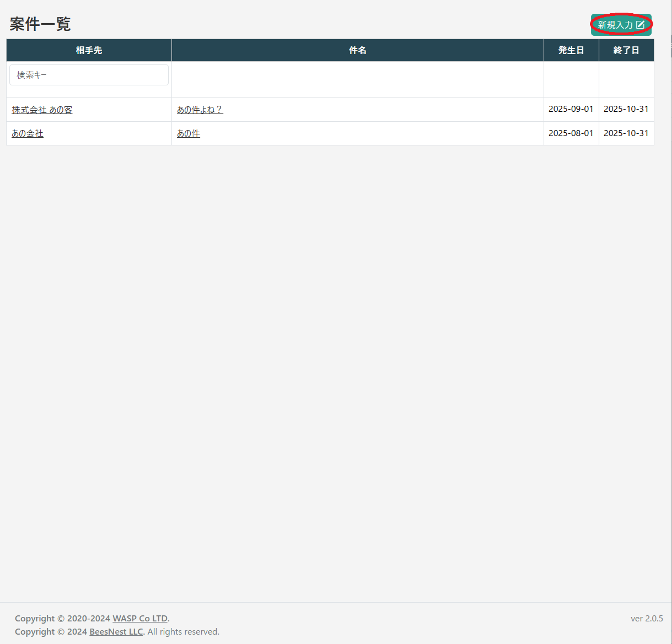Click the 件名 column header

pyautogui.click(x=357, y=50)
